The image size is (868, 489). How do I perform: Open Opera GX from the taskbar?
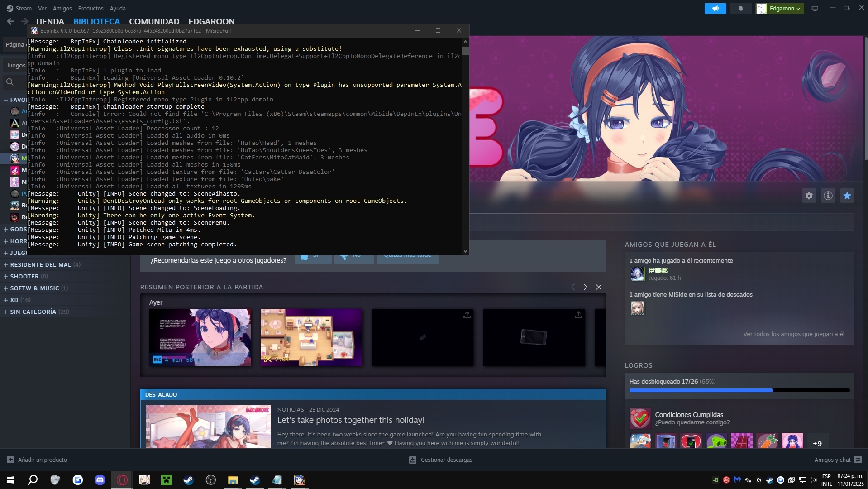[122, 480]
